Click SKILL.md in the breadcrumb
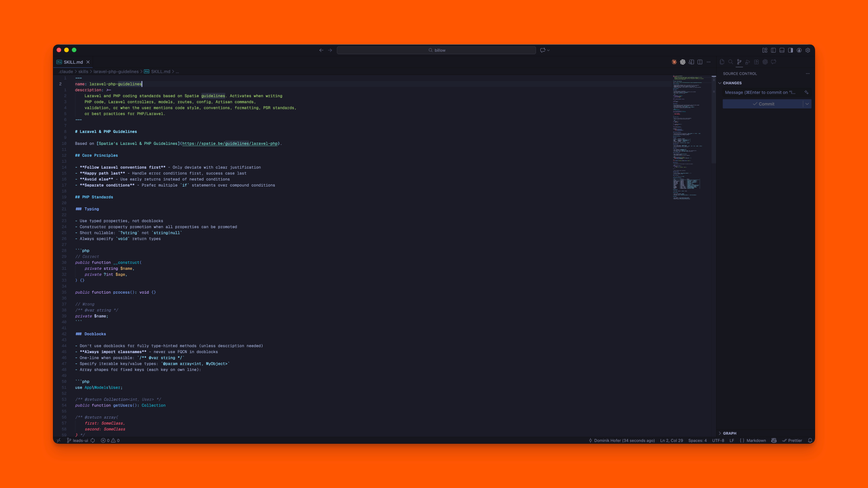868x488 pixels. pyautogui.click(x=161, y=72)
